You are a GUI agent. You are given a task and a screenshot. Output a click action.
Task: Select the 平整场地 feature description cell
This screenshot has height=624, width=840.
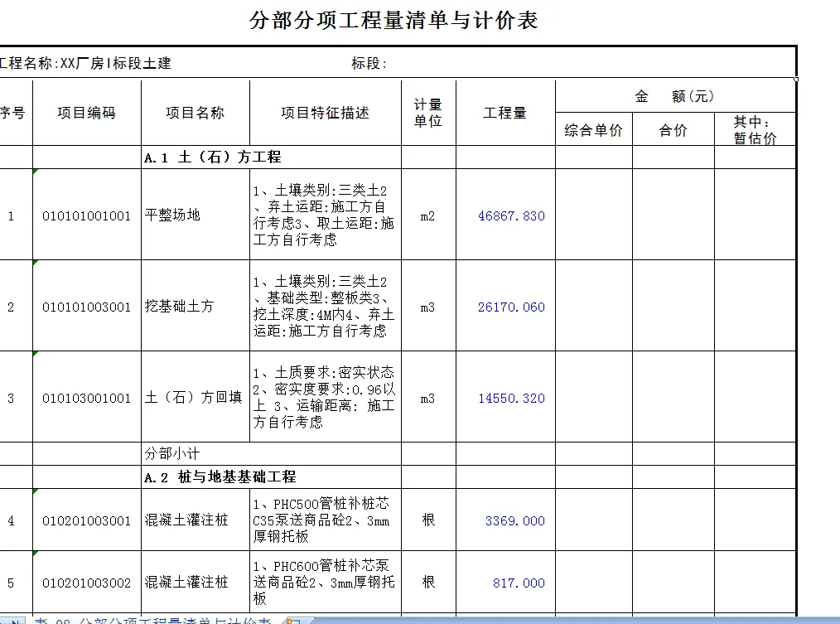[326, 215]
